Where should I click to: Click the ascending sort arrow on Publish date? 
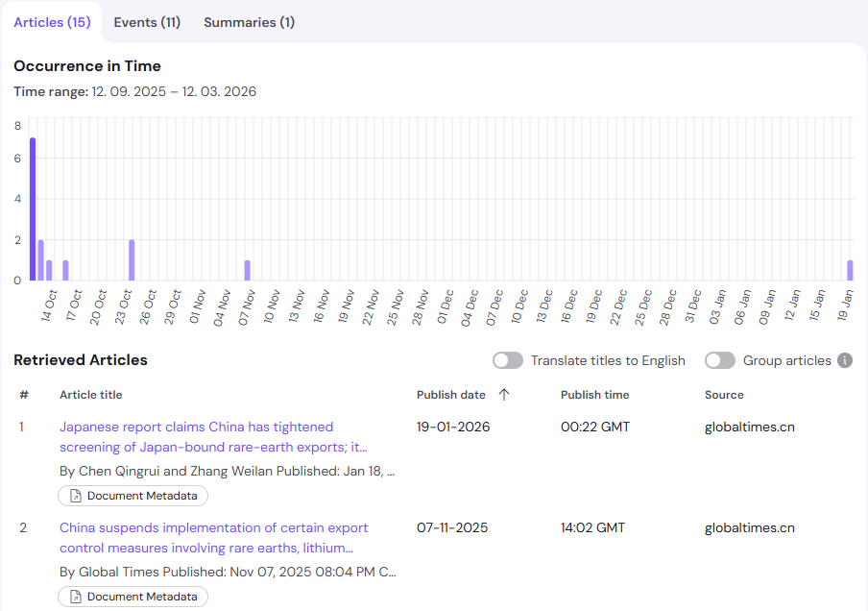point(505,394)
